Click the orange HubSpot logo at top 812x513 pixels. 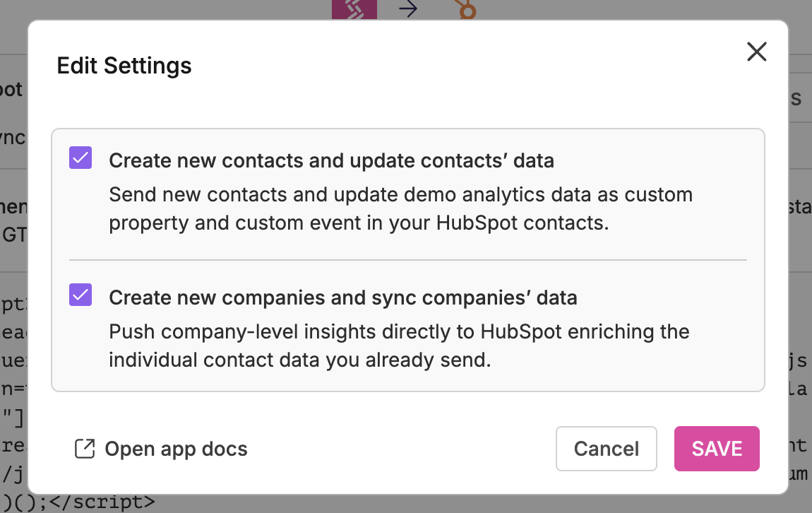click(466, 9)
